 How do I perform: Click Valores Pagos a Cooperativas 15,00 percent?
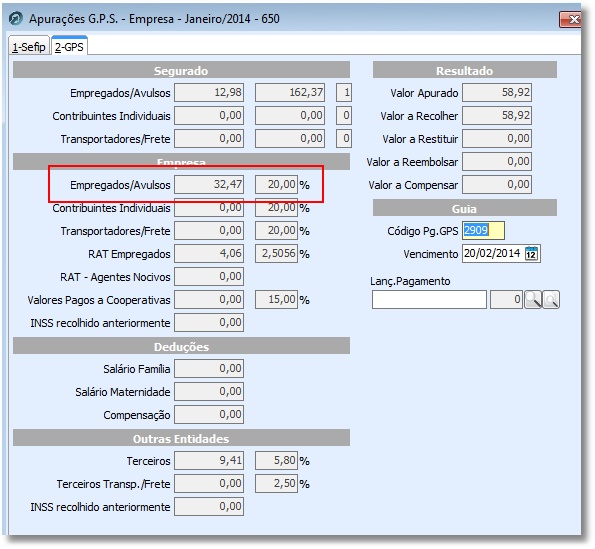(x=276, y=299)
